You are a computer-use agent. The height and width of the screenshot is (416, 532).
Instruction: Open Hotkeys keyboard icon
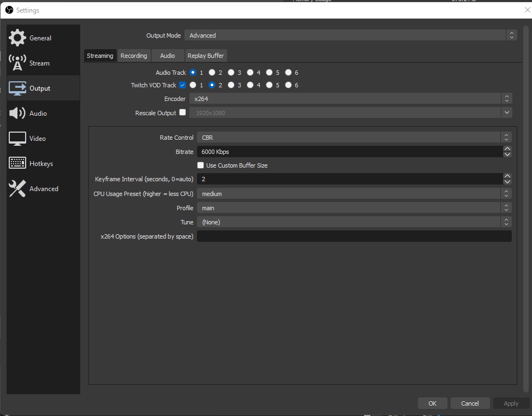click(17, 163)
